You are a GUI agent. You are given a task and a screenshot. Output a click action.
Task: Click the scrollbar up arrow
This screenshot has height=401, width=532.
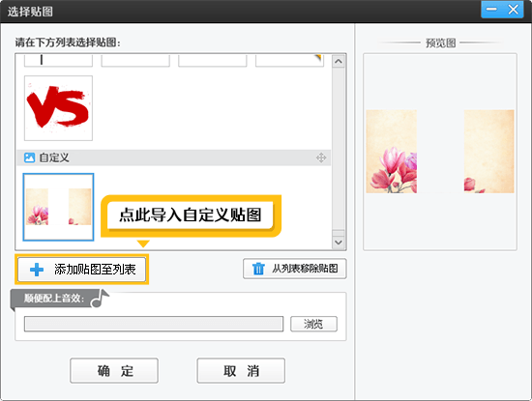tap(339, 61)
